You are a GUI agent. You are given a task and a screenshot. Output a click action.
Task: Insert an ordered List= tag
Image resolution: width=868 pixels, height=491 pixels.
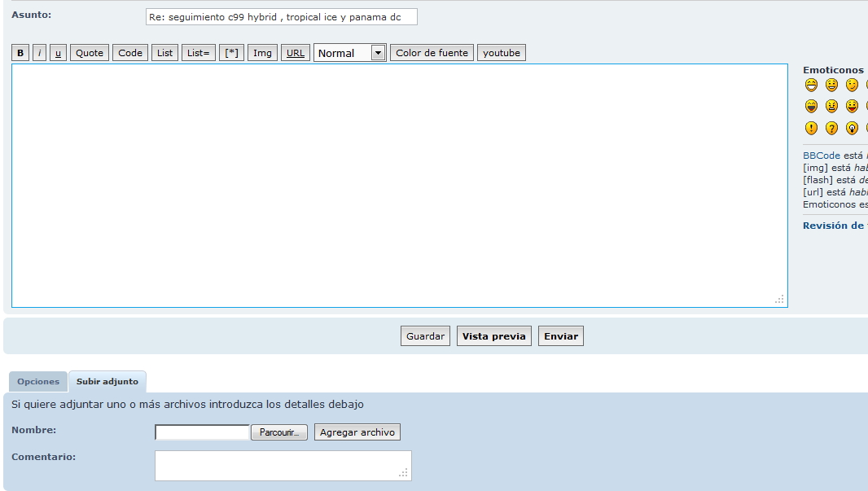tap(198, 53)
